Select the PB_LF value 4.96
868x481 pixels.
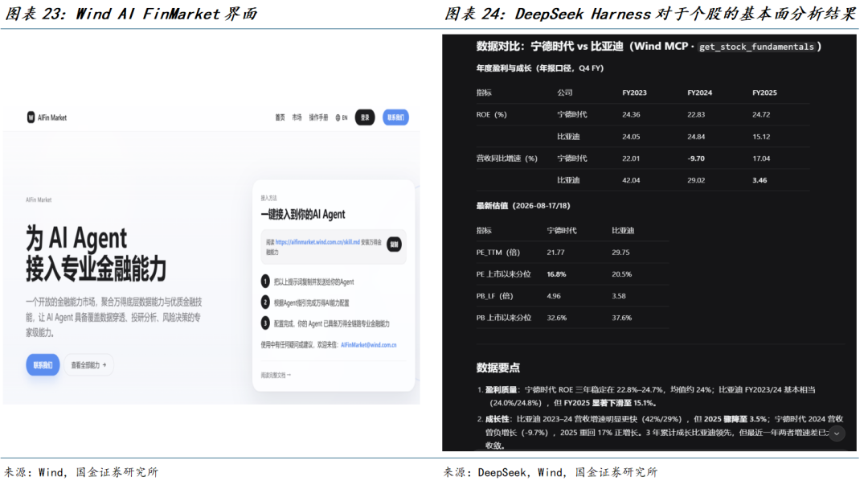click(554, 297)
